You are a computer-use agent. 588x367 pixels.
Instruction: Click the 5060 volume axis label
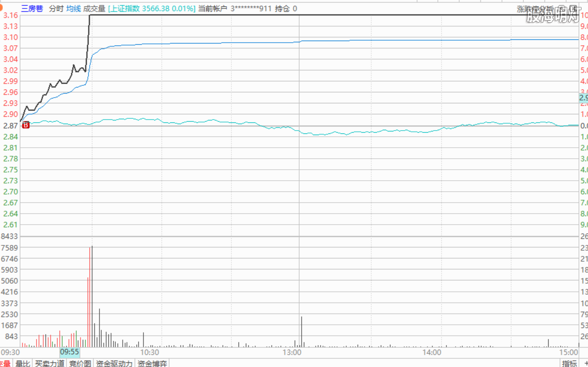pos(9,281)
